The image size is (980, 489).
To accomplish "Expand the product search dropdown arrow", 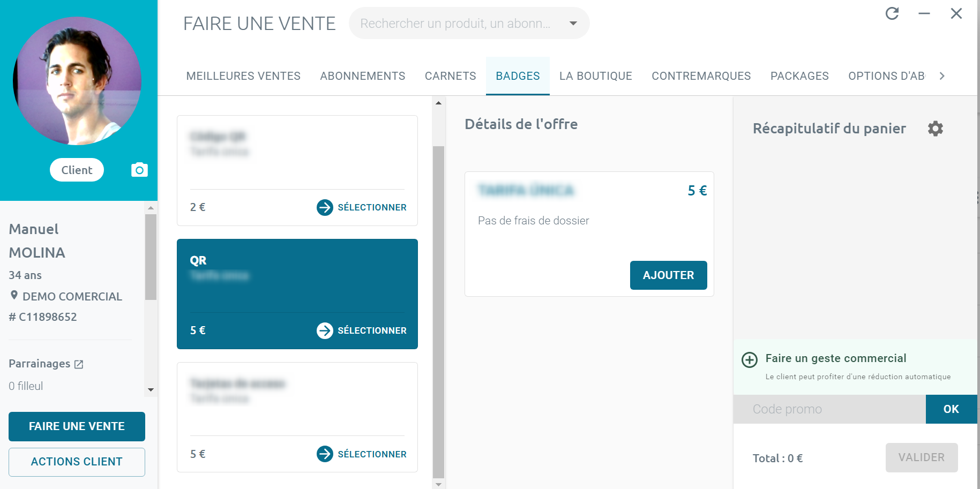I will click(x=573, y=24).
